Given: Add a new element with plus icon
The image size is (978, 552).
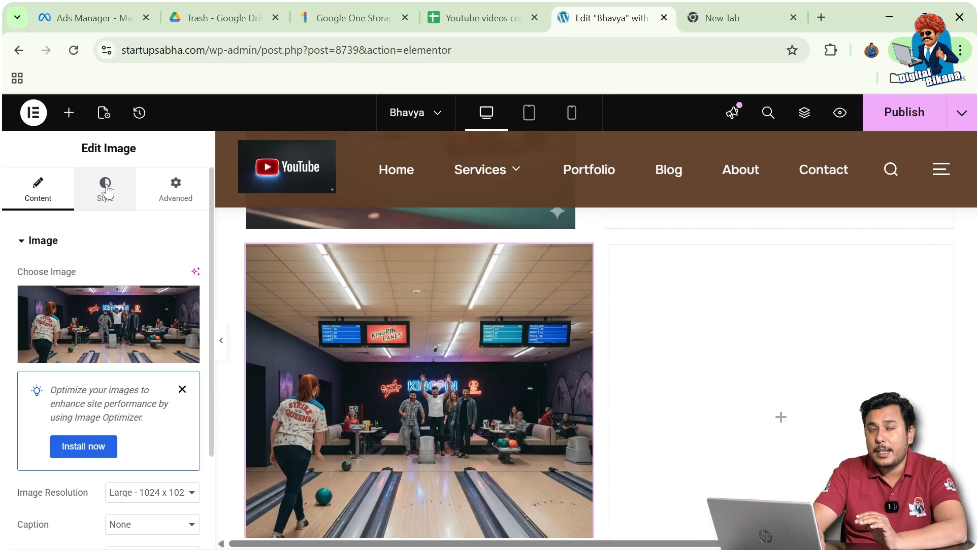Looking at the screenshot, I should pos(69,113).
